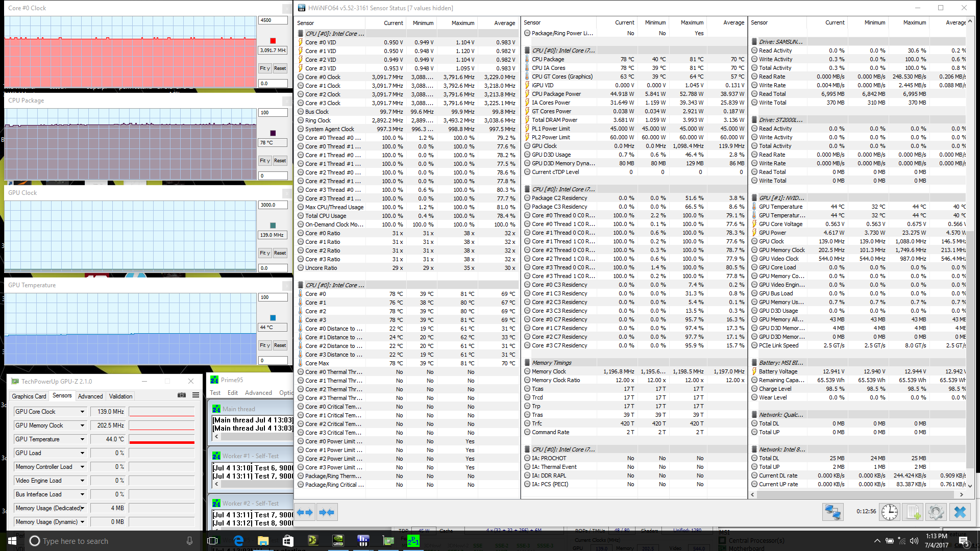Open the Windows Start menu
Image resolution: width=980 pixels, height=551 pixels.
click(12, 541)
